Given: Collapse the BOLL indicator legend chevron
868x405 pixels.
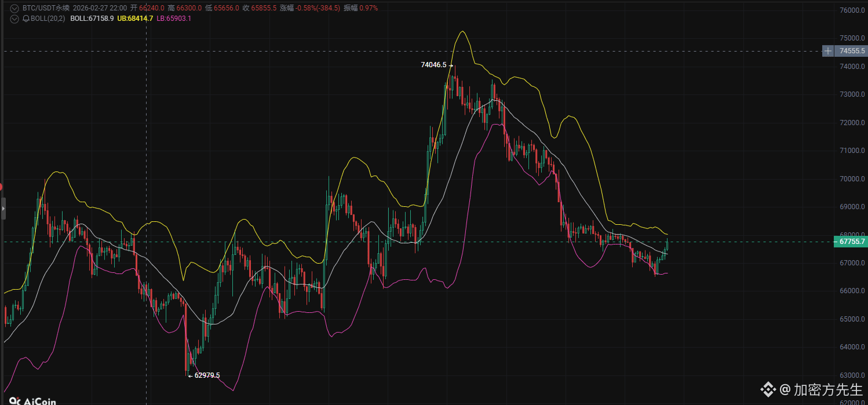Looking at the screenshot, I should point(14,19).
